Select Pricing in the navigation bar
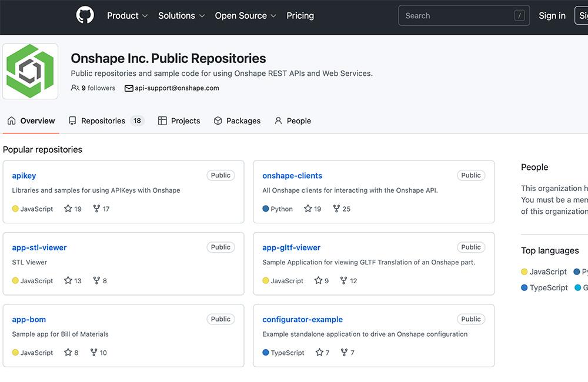588x382 pixels. tap(300, 16)
